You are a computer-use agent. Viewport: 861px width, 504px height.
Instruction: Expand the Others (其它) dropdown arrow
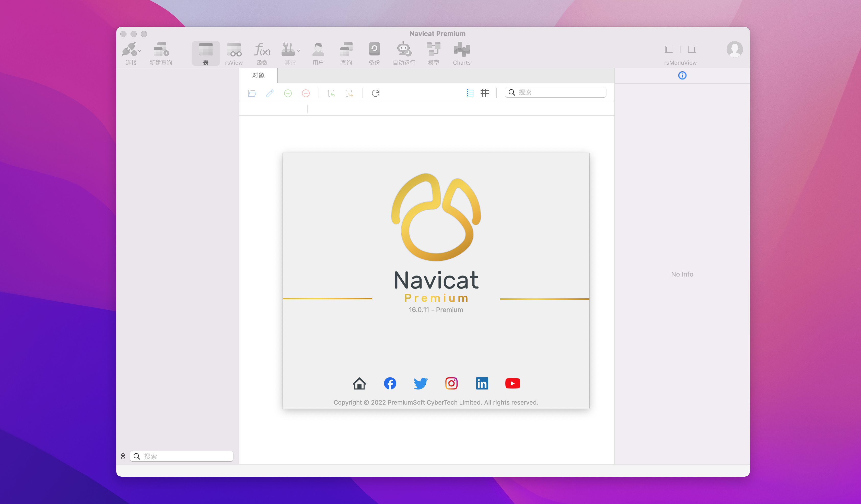(x=299, y=51)
